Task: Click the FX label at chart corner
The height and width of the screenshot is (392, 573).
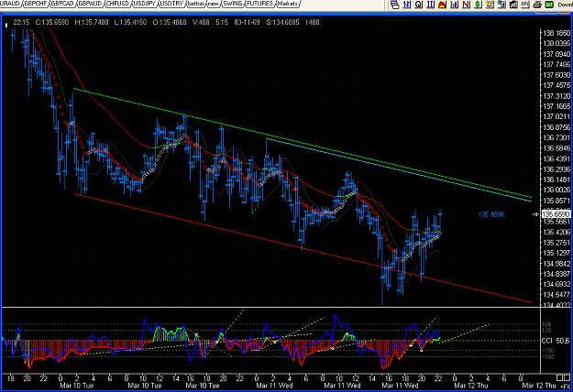Action: tap(566, 387)
